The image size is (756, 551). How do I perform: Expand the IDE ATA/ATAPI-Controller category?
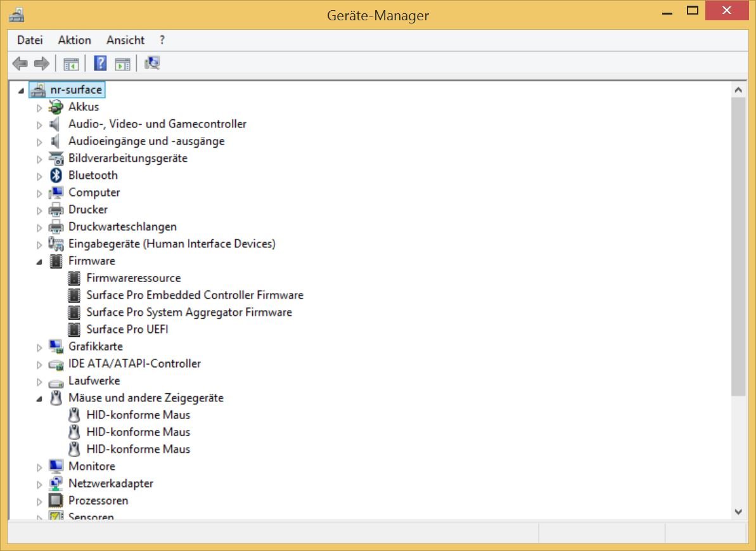pos(39,365)
